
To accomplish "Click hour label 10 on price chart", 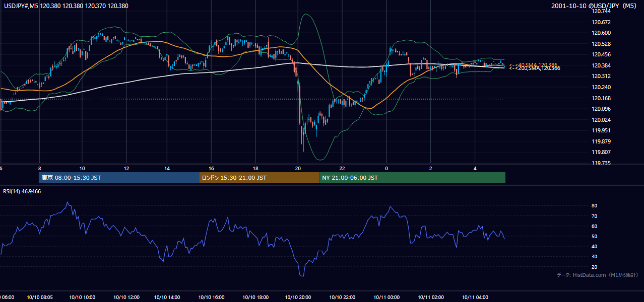I will click(x=82, y=168).
